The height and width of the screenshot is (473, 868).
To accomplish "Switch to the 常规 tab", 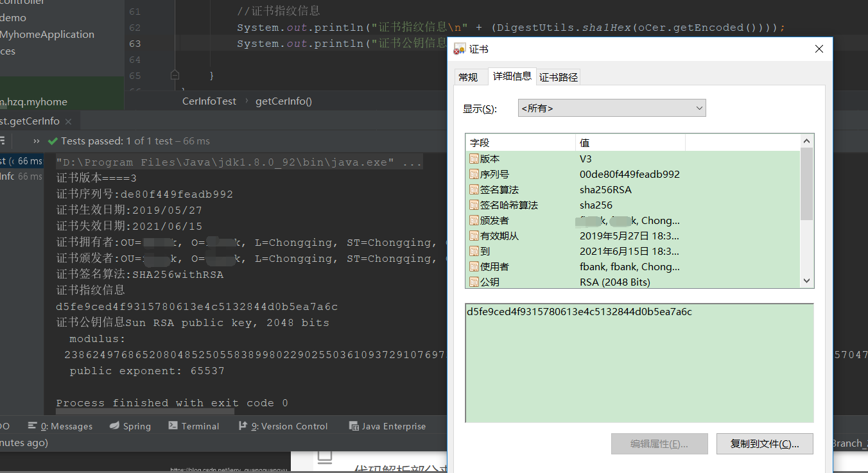I will click(471, 76).
